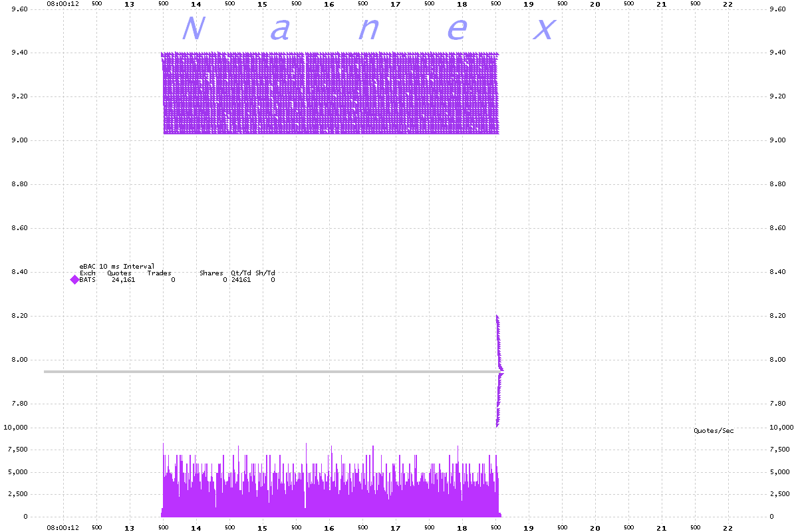Image resolution: width=798 pixels, height=532 pixels.
Task: Click '8.60' on the left-hand price axis
Action: click(x=19, y=228)
